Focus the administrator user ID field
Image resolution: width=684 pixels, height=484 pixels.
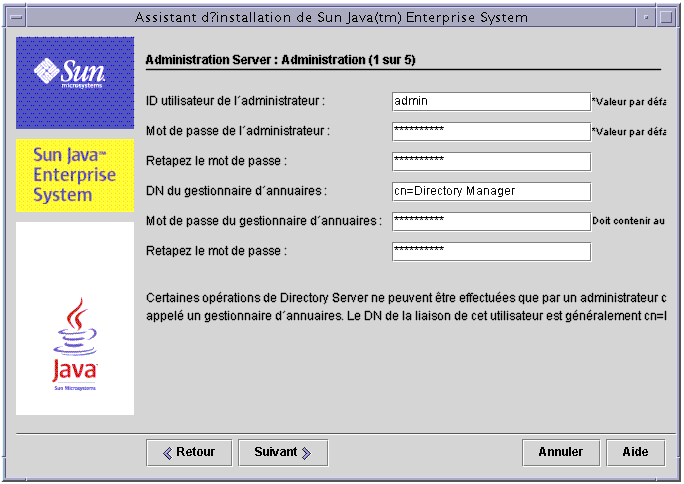click(491, 102)
